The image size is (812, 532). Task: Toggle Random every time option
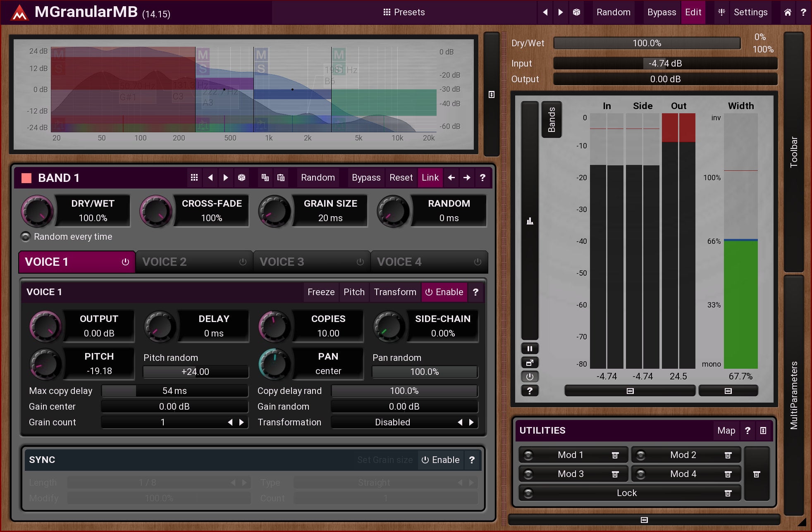[x=26, y=237]
